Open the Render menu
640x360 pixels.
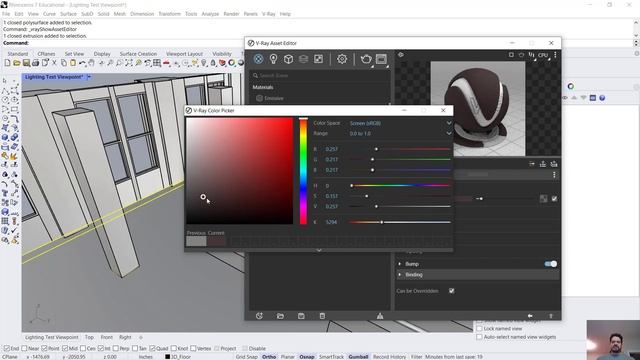click(x=231, y=14)
